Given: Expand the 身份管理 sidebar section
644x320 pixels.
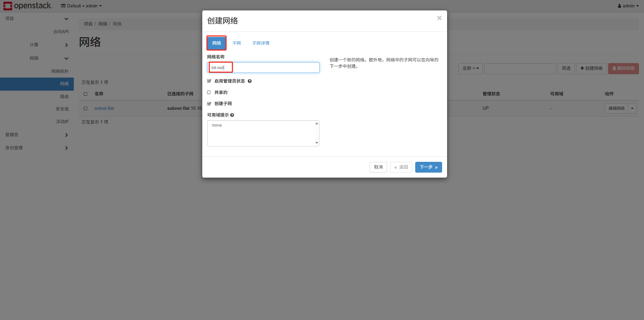Looking at the screenshot, I should tap(37, 148).
